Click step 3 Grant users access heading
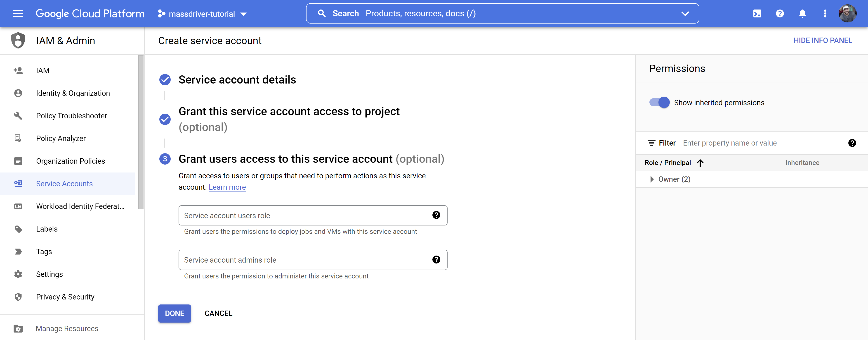 311,159
